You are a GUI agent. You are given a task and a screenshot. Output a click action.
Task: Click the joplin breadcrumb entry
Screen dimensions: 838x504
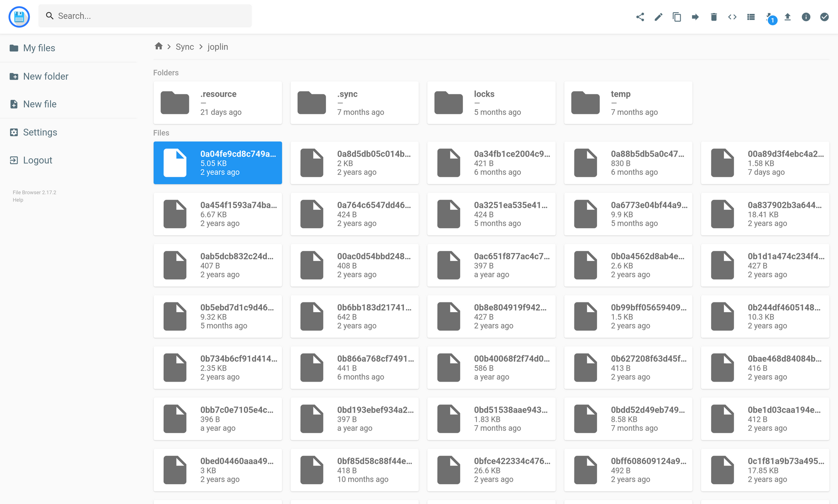point(217,47)
